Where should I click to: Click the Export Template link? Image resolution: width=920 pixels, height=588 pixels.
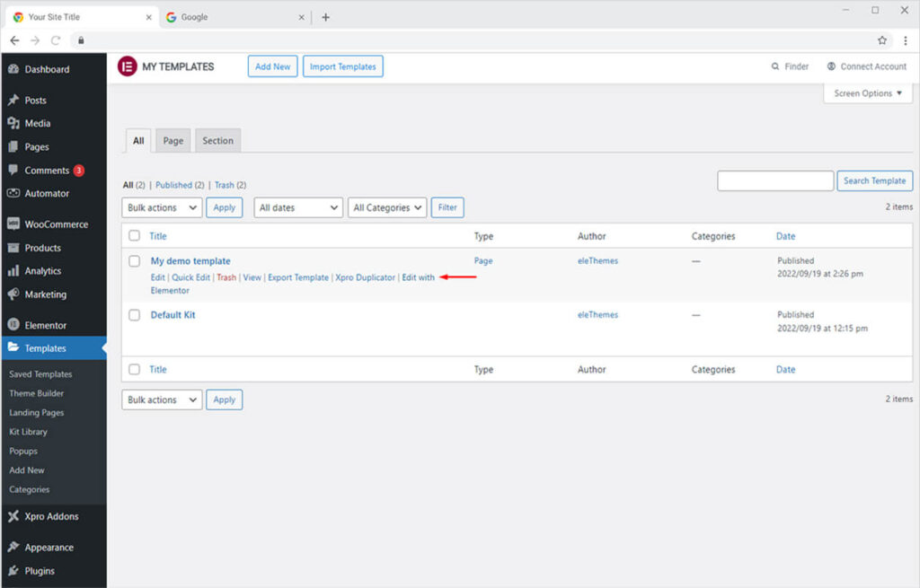click(x=298, y=277)
